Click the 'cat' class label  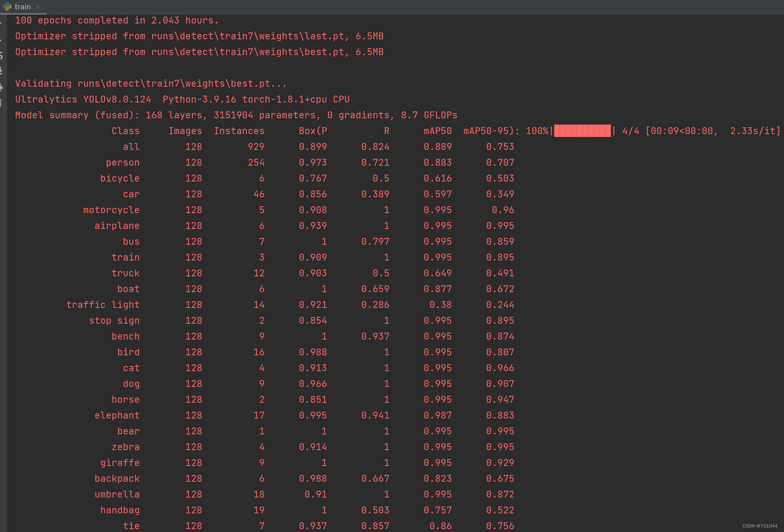tap(131, 368)
